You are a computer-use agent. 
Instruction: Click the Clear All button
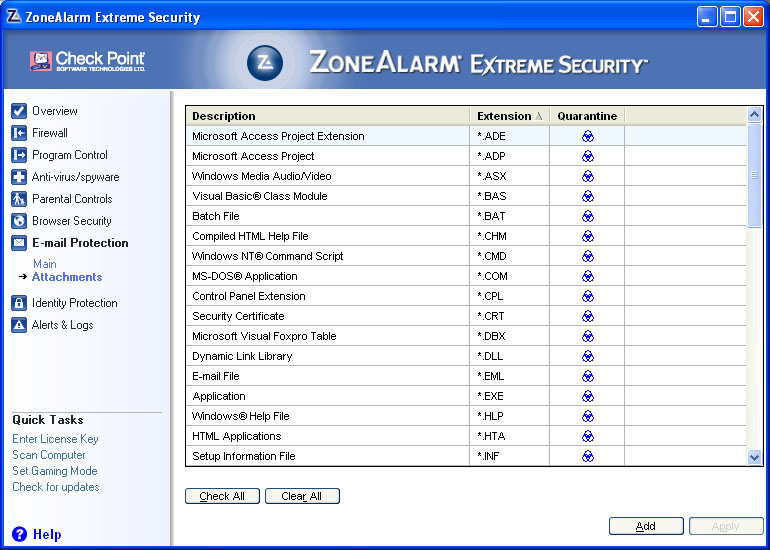tap(302, 496)
